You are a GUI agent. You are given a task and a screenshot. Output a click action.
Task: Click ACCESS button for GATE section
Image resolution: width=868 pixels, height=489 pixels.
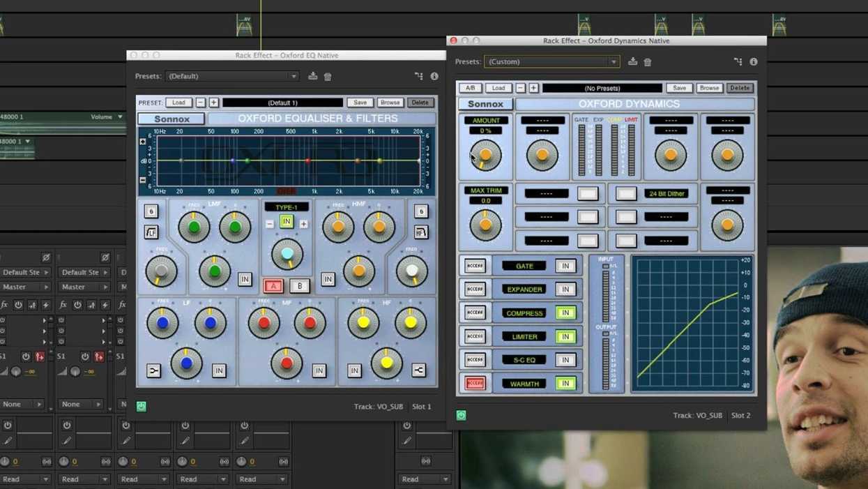[475, 266]
